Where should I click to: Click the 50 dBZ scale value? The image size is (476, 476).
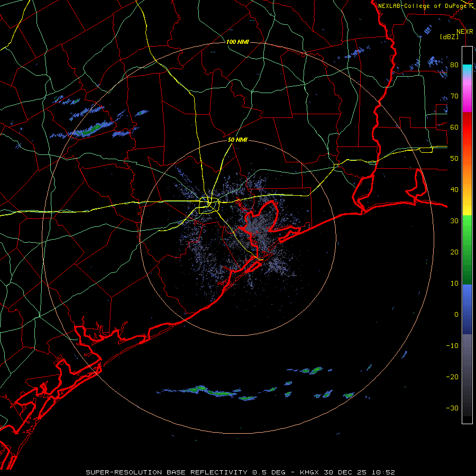454,159
